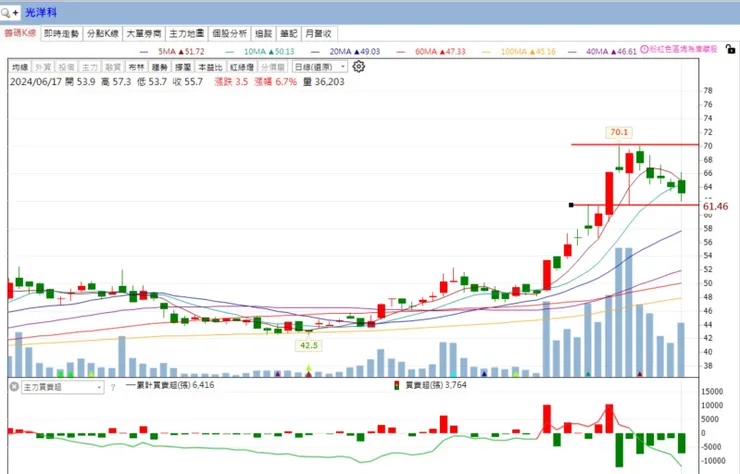Image resolution: width=740 pixels, height=474 pixels.
Task: Close the 主力買賣超 indicator panel
Action: 14,387
